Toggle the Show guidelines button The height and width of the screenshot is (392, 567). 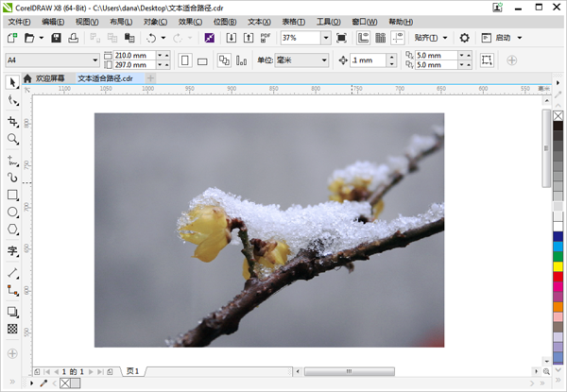398,38
